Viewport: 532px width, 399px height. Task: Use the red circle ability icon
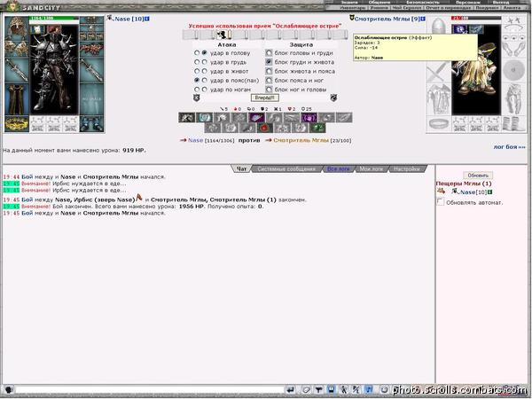pyautogui.click(x=264, y=128)
